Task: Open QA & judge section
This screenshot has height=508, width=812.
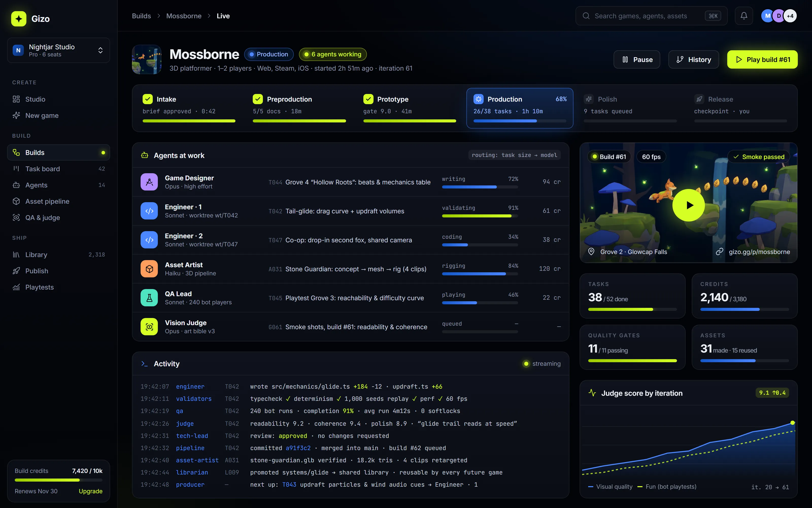Action: coord(59,217)
